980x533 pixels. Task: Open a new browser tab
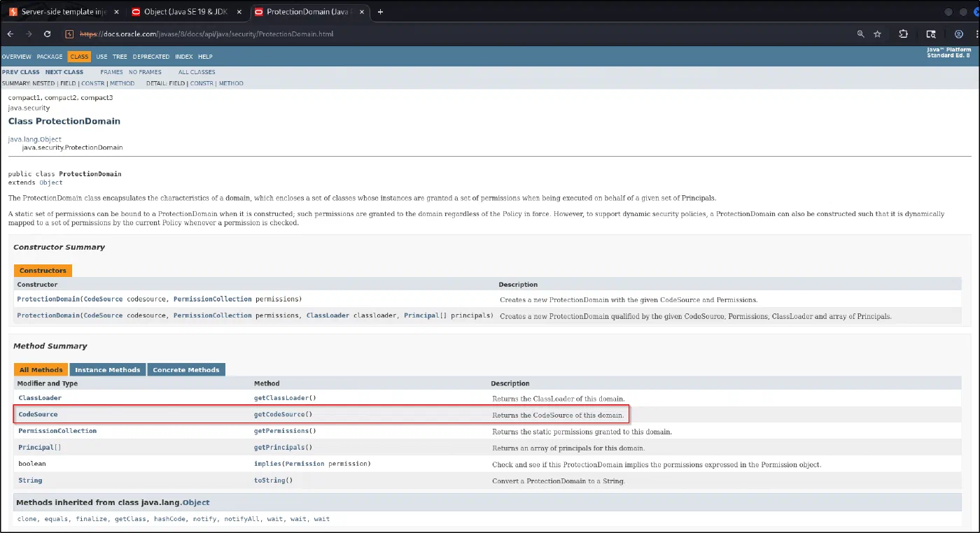tap(380, 12)
